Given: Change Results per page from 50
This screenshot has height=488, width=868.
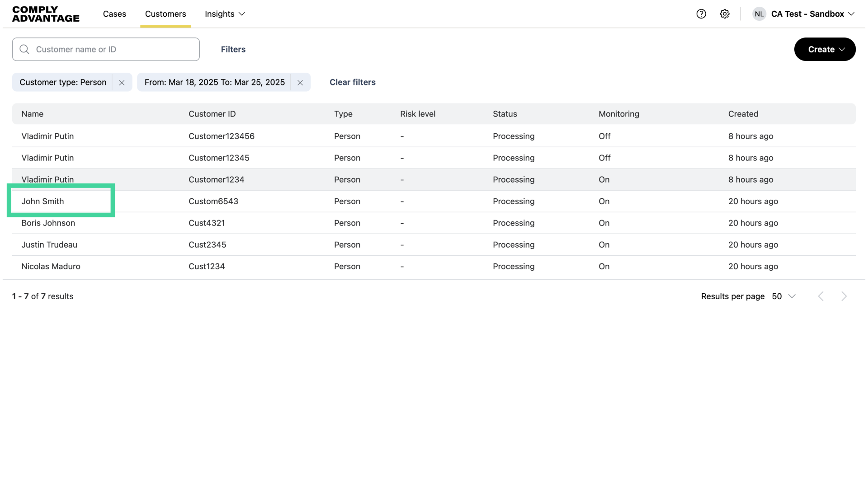Looking at the screenshot, I should tap(783, 296).
